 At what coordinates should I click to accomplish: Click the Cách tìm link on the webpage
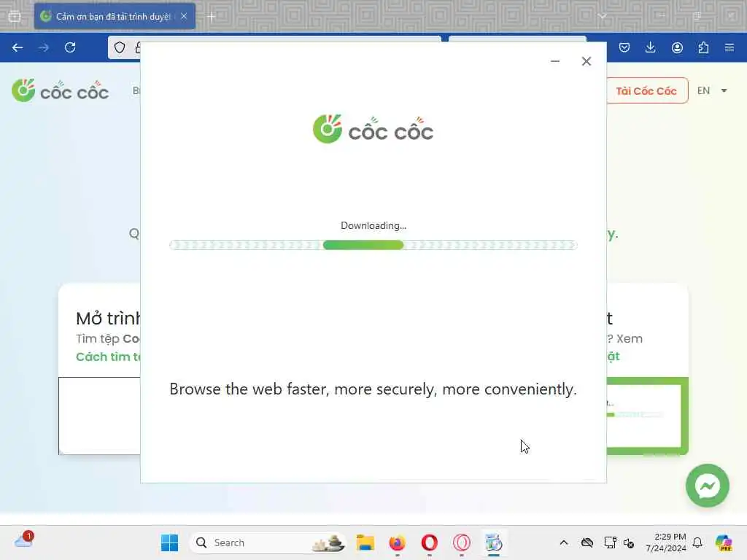108,357
